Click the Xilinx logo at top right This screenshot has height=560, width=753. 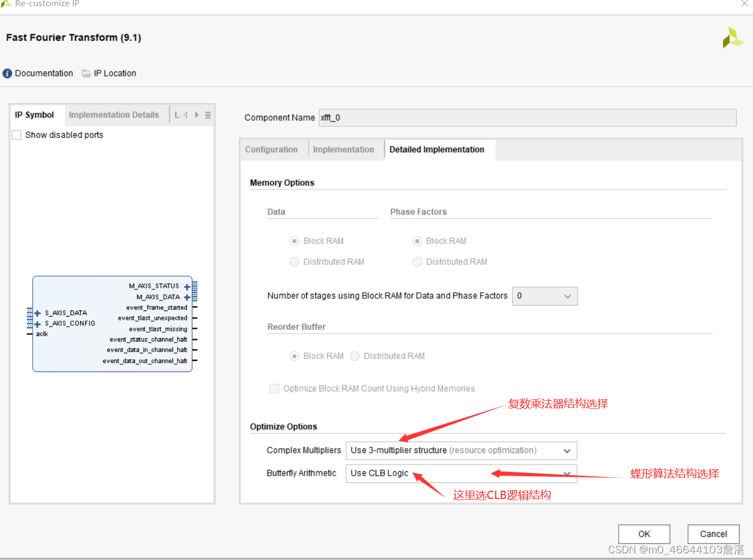click(x=732, y=38)
